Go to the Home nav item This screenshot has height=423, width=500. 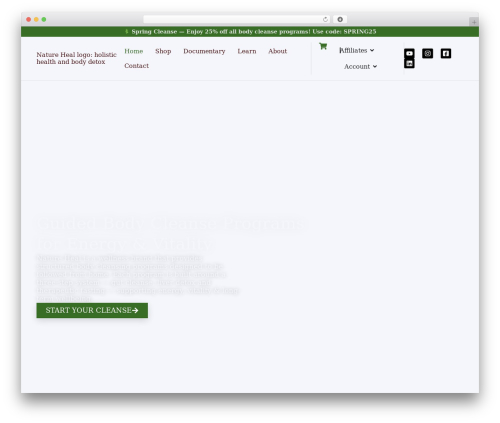134,51
